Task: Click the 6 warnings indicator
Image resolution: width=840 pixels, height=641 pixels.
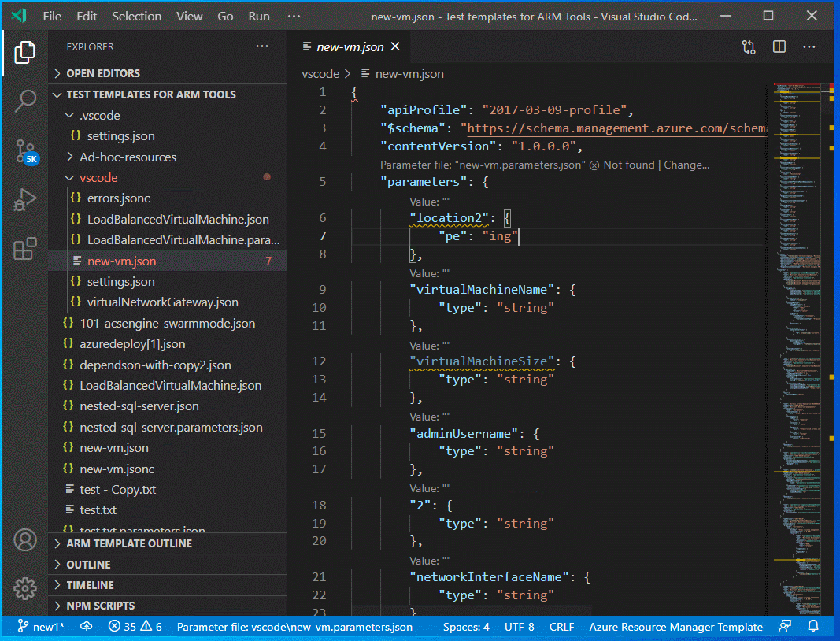Action: coord(151,627)
